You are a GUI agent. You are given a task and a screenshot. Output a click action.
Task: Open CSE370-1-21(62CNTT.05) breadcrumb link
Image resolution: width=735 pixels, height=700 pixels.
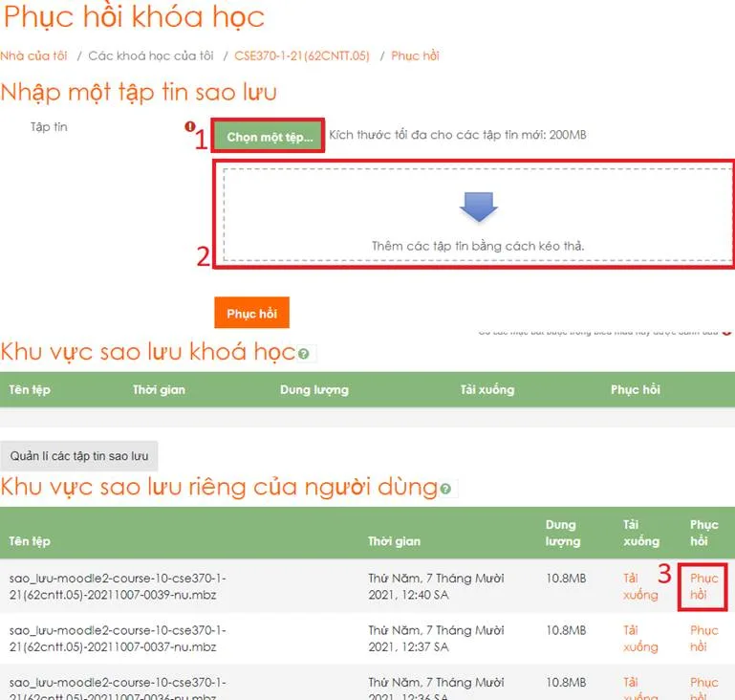point(301,55)
